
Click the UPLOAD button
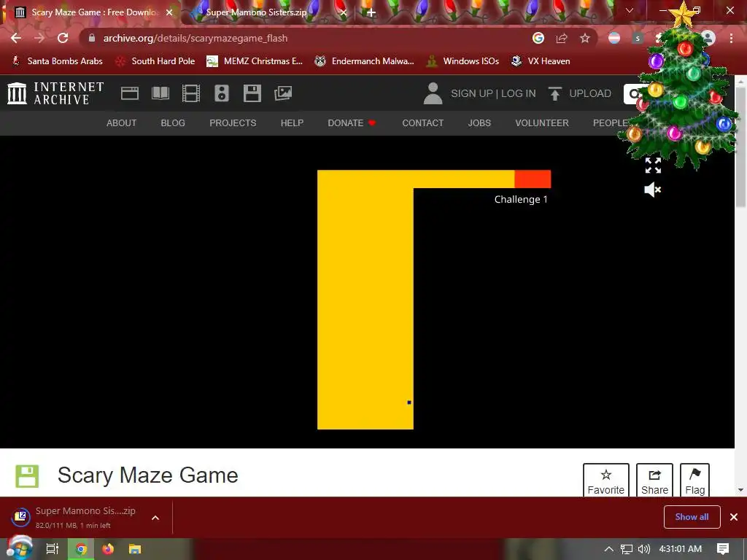tap(580, 93)
